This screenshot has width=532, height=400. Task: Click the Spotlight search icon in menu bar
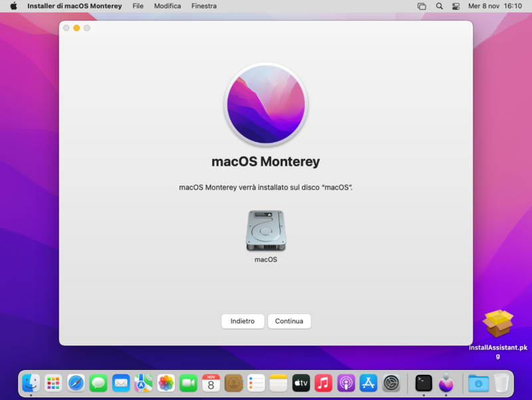point(439,6)
